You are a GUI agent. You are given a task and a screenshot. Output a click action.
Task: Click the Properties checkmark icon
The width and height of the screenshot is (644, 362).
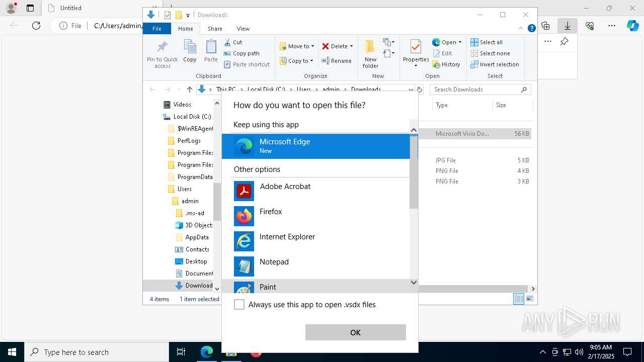(416, 47)
